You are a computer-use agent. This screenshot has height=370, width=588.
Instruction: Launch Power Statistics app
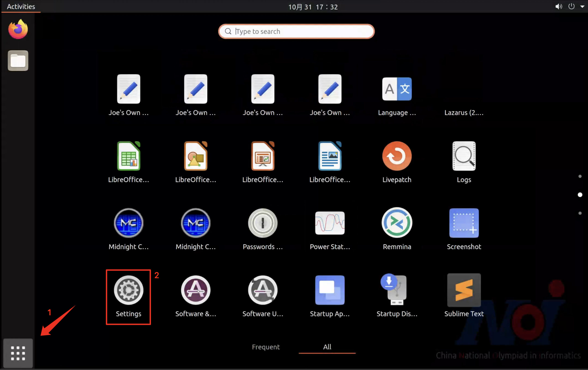(x=330, y=223)
